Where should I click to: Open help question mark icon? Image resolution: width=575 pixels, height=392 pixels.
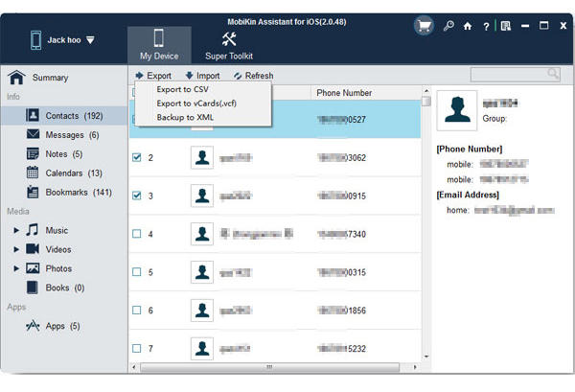coord(486,27)
